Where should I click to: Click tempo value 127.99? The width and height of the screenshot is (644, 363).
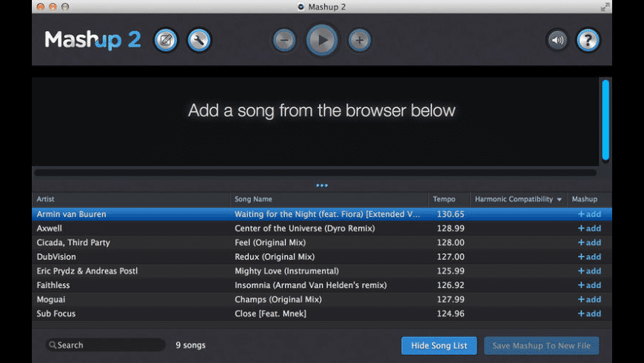(451, 299)
